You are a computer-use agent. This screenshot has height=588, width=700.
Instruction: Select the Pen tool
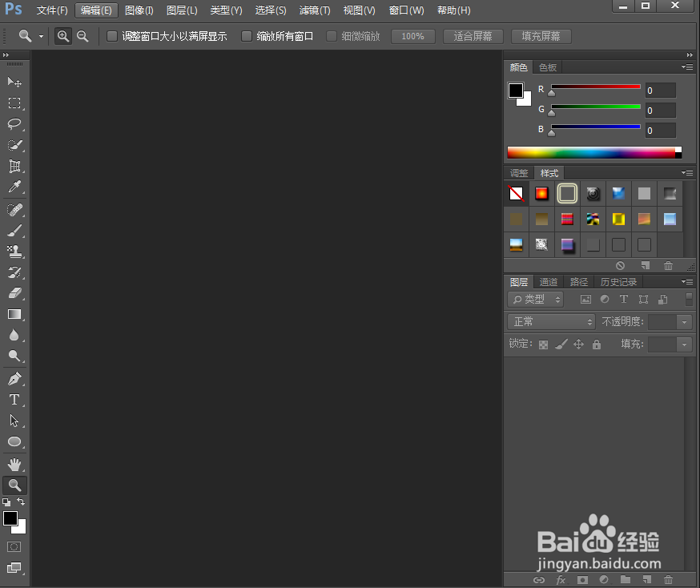14,379
